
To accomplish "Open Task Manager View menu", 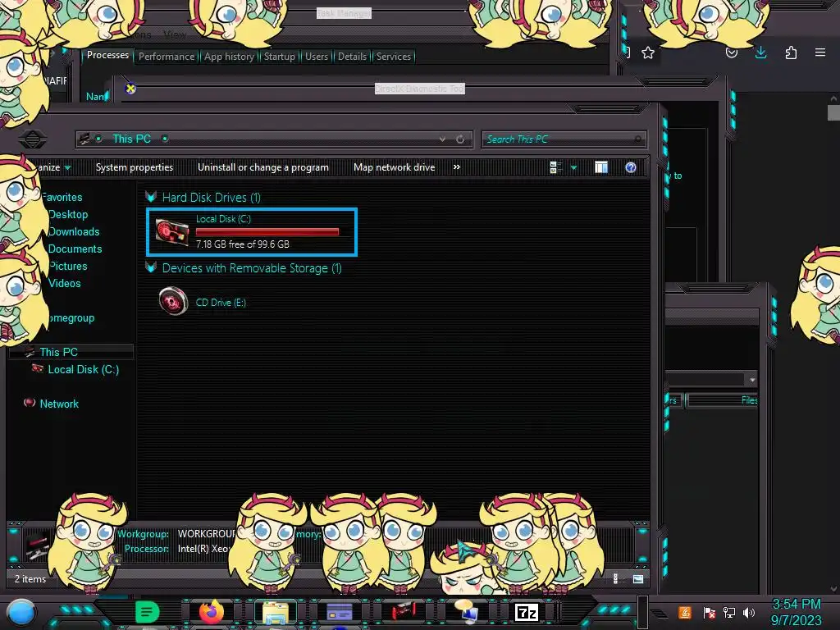I will (176, 34).
